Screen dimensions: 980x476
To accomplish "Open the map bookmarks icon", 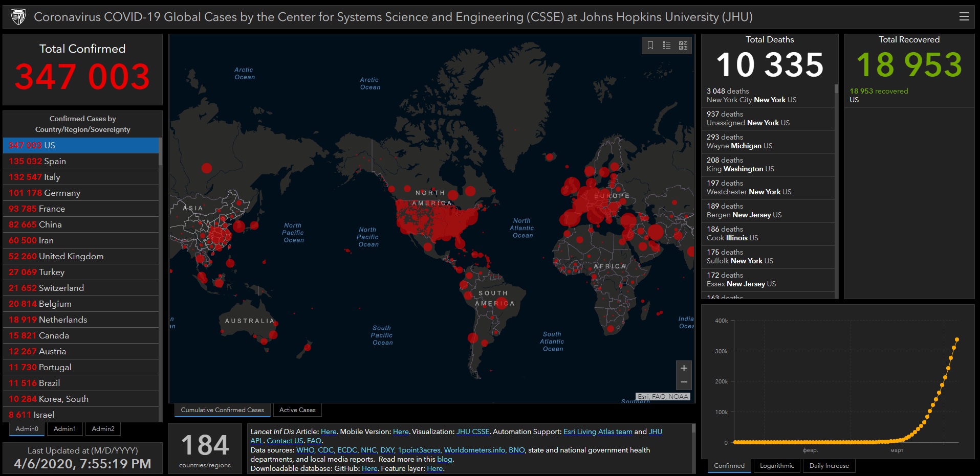I will [x=650, y=46].
